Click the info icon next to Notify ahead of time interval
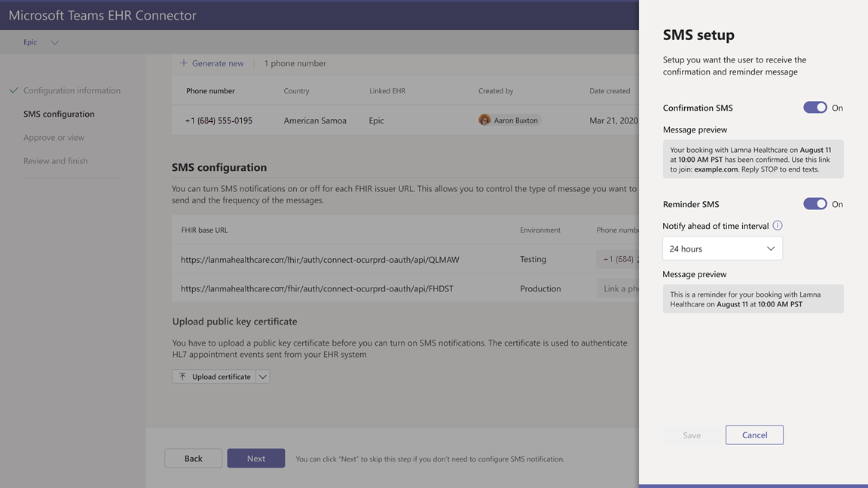 (778, 225)
